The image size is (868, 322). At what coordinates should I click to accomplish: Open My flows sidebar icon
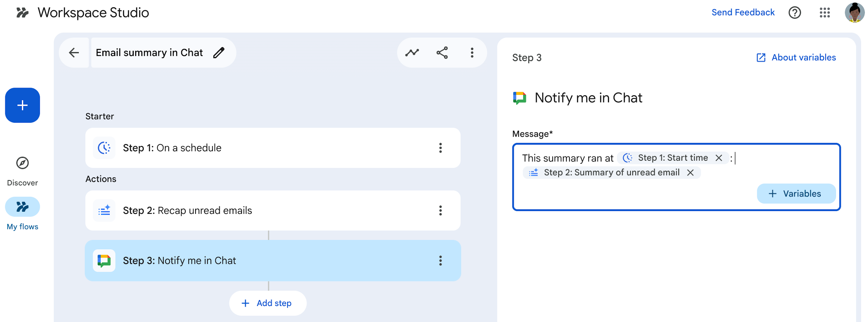point(23,207)
